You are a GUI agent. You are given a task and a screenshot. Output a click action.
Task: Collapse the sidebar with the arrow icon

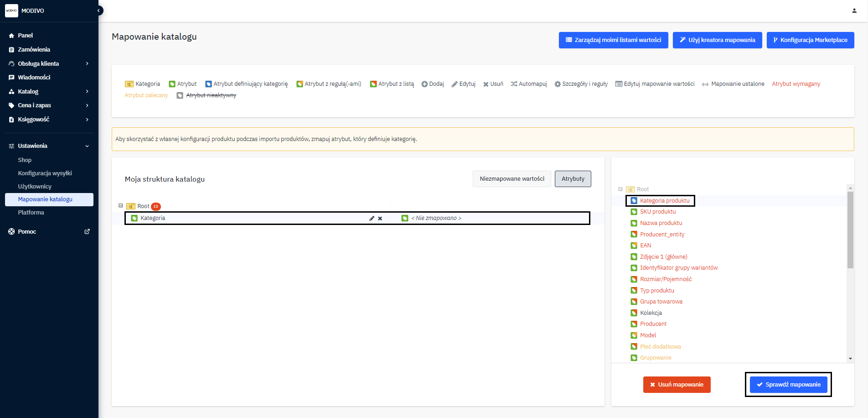coord(98,10)
